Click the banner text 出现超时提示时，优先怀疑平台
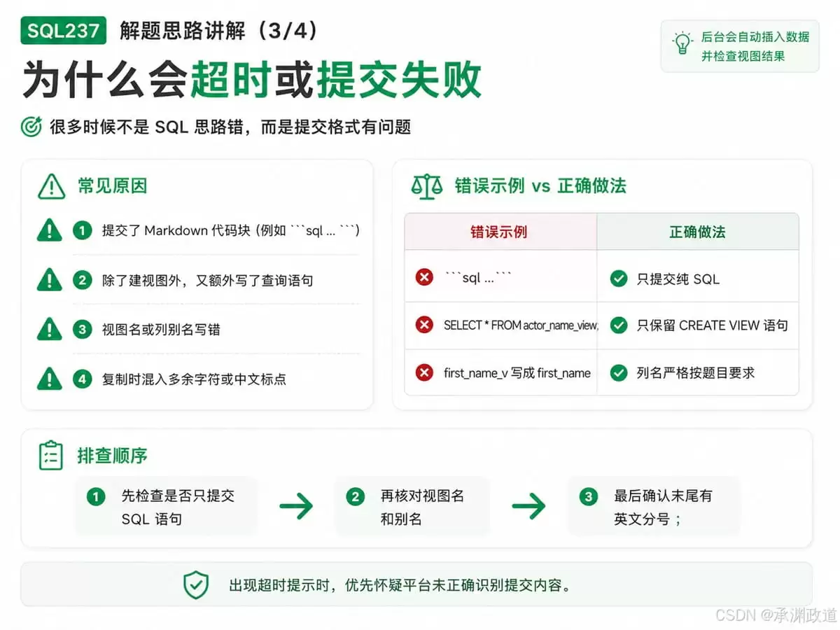 400,584
